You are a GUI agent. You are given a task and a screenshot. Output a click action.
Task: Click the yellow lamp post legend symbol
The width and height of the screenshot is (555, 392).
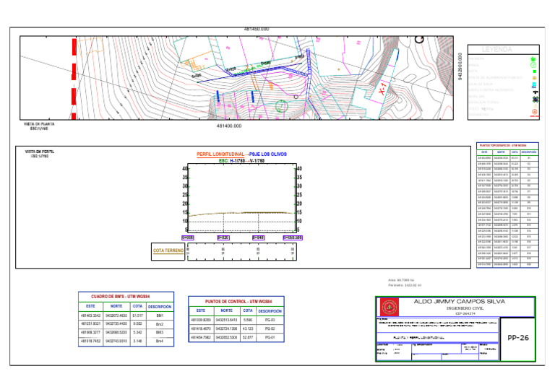(x=534, y=78)
